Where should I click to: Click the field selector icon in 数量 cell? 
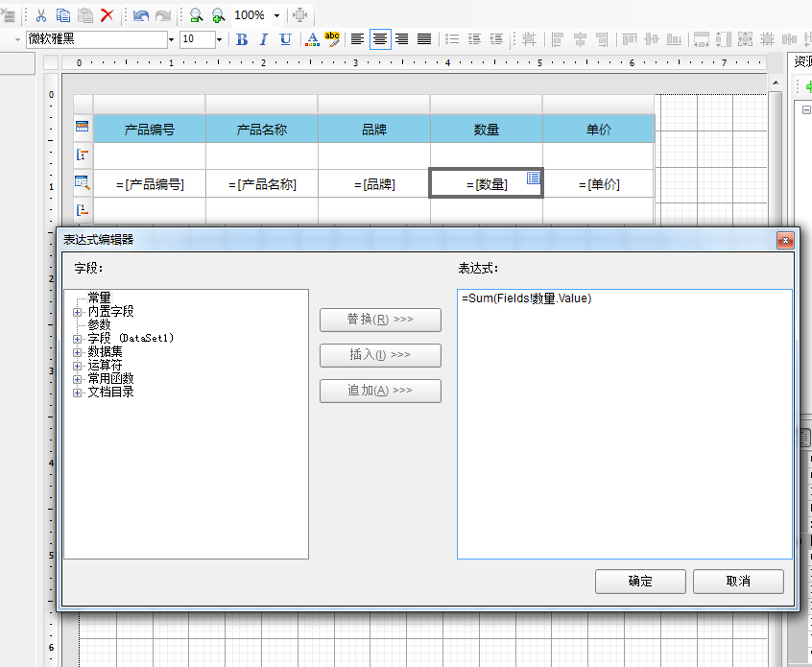point(534,179)
